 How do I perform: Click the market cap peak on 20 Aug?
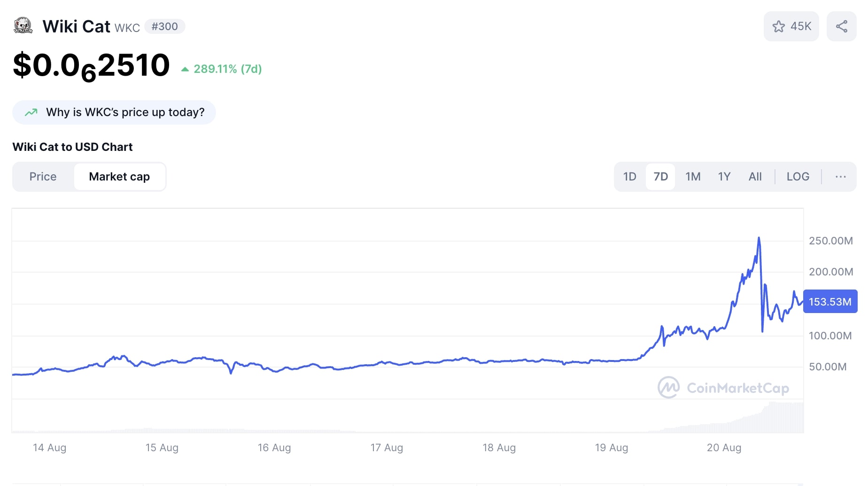(x=759, y=238)
